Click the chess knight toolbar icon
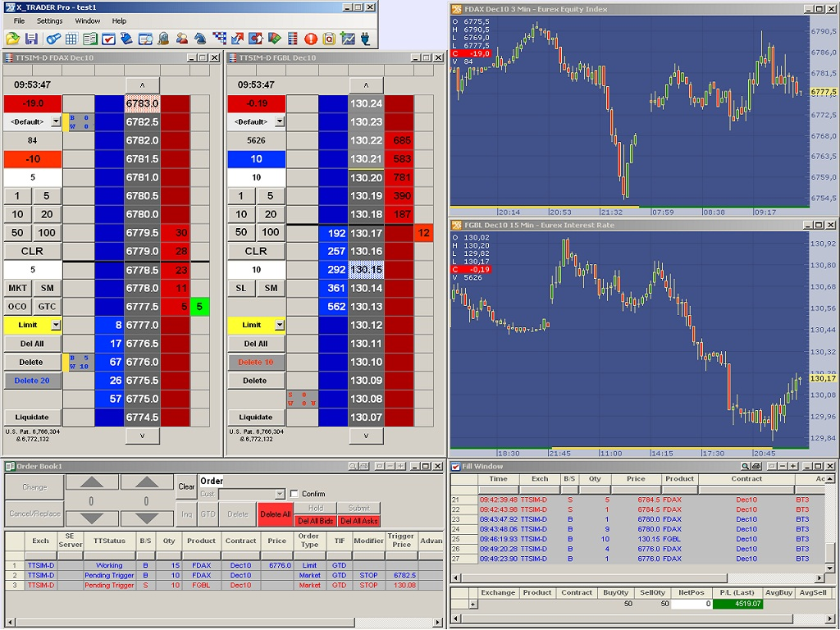840x630 pixels. (x=200, y=39)
